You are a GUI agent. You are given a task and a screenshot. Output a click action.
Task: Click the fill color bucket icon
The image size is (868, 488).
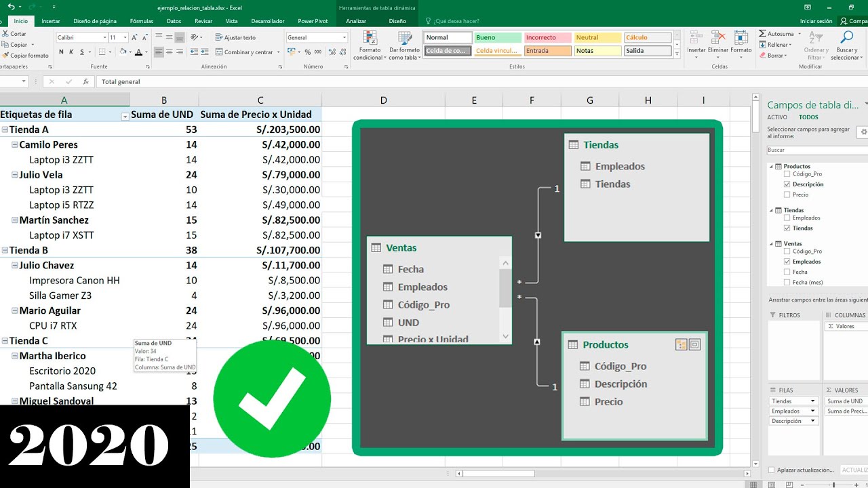[x=123, y=52]
